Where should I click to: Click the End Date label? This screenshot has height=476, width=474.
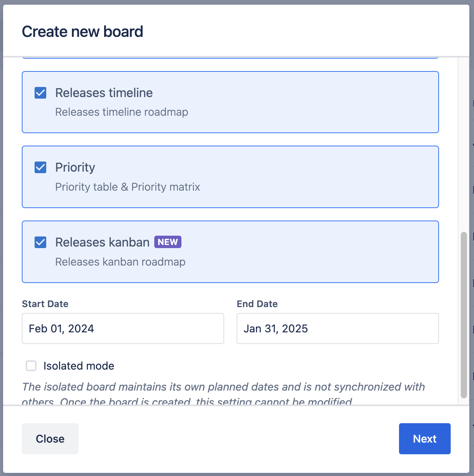pos(257,304)
